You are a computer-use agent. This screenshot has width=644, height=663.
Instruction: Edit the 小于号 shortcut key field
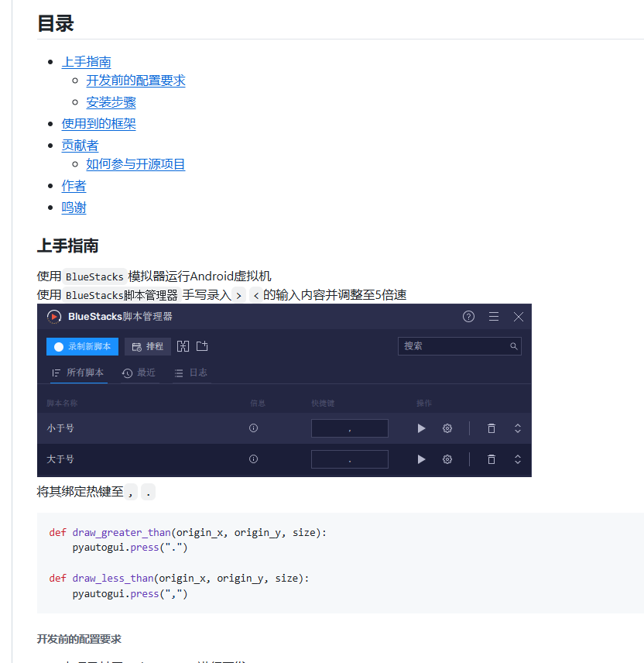(349, 428)
